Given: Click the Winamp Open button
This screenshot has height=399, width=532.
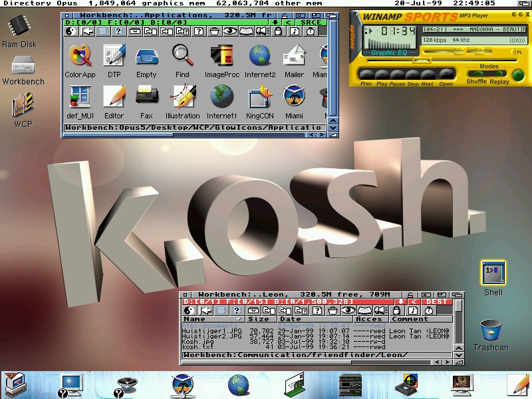Looking at the screenshot, I should 446,74.
